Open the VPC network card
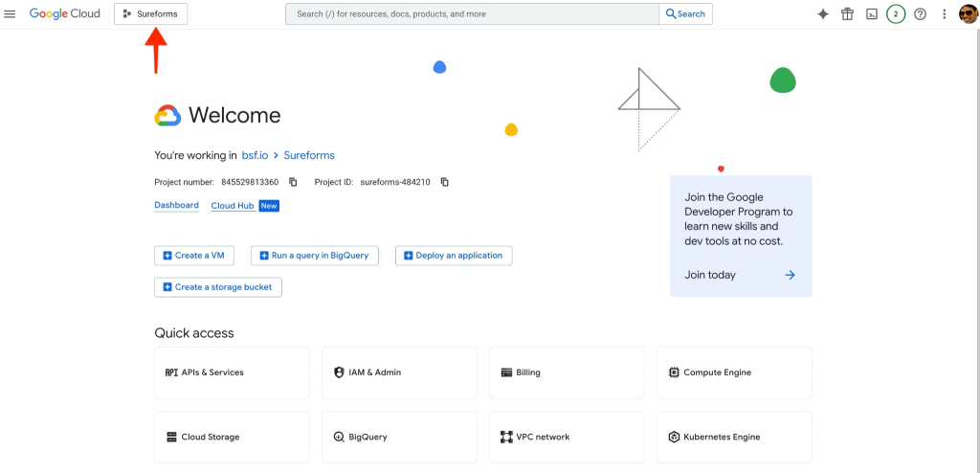Image resolution: width=980 pixels, height=473 pixels. click(x=567, y=437)
